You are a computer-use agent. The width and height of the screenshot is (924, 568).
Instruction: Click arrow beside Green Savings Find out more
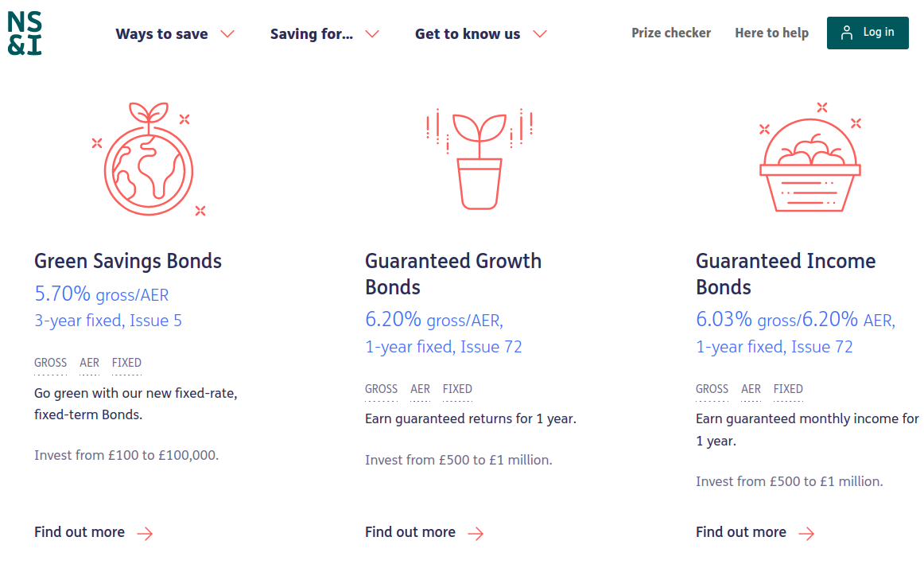coord(145,533)
